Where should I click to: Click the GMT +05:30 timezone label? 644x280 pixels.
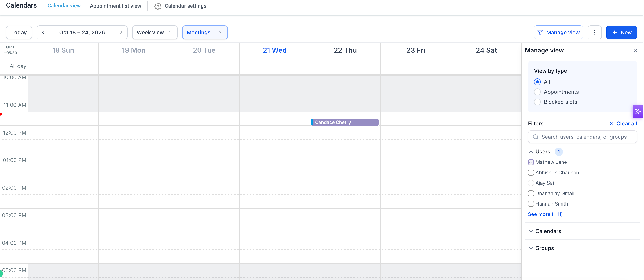click(10, 50)
